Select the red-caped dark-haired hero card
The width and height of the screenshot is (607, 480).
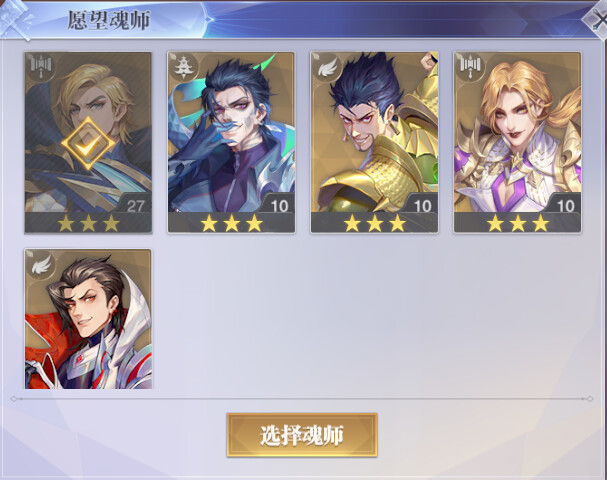[x=88, y=319]
